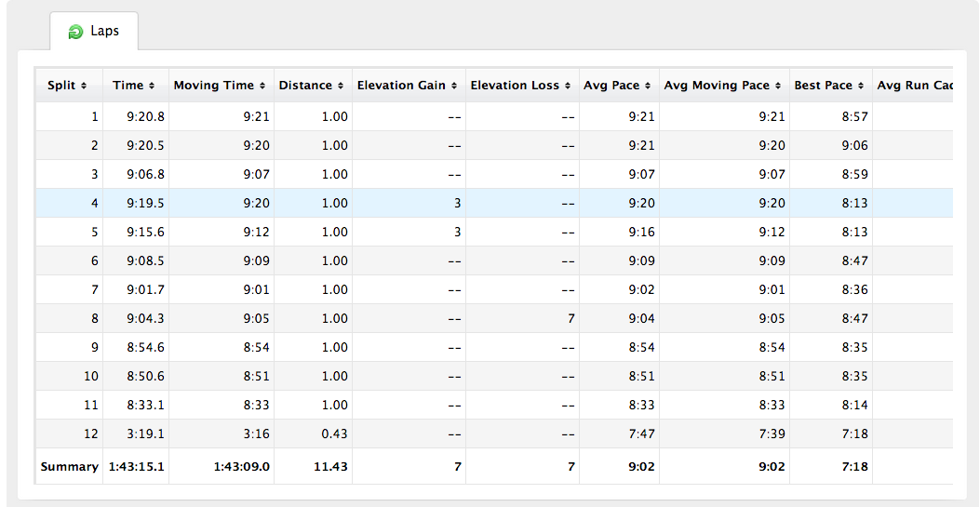Click split 5 elevation gain value 3
Image resolution: width=980 pixels, height=507 pixels.
click(x=457, y=232)
